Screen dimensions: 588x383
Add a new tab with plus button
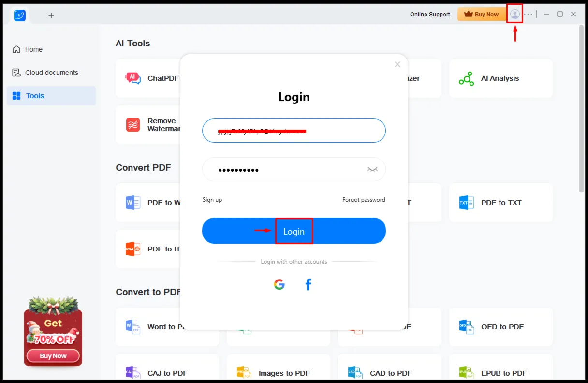pos(51,15)
